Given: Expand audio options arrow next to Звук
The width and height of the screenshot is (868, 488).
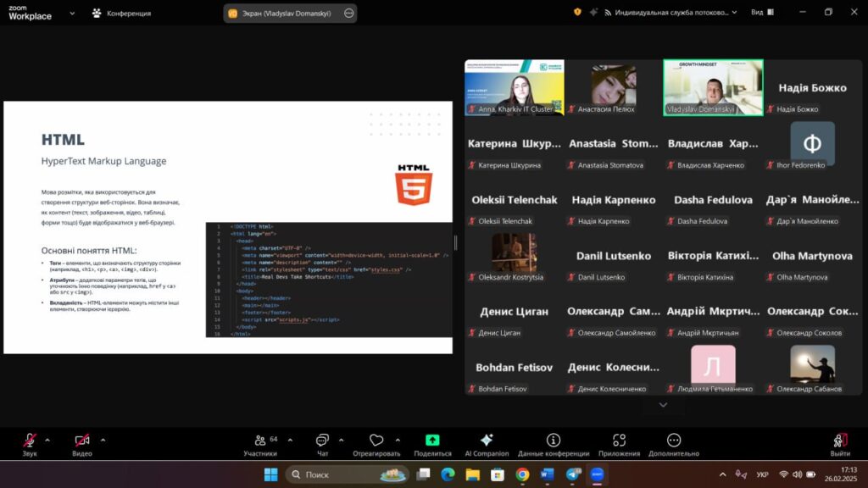Looking at the screenshot, I should pos(47,441).
